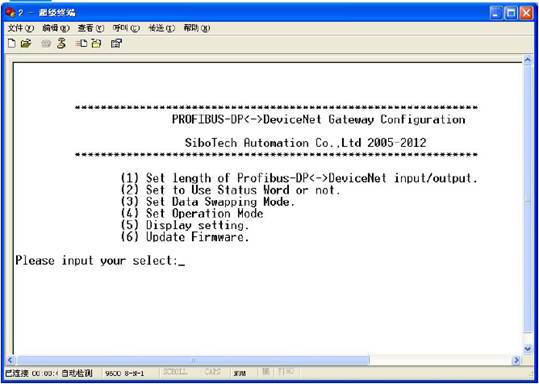Viewport: 539px width, 384px height.
Task: Click the CAPS indicator in status bar
Action: point(212,372)
